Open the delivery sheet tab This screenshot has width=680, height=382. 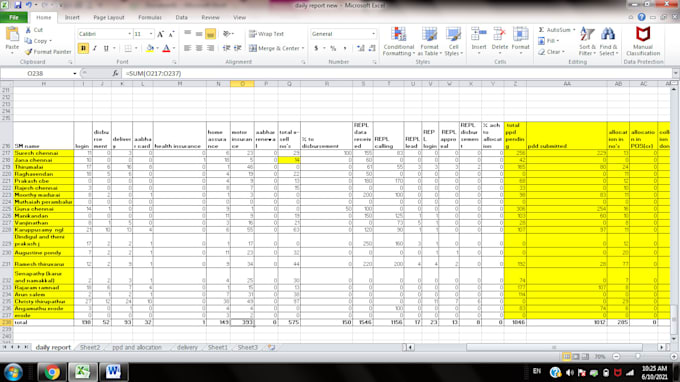tap(187, 347)
